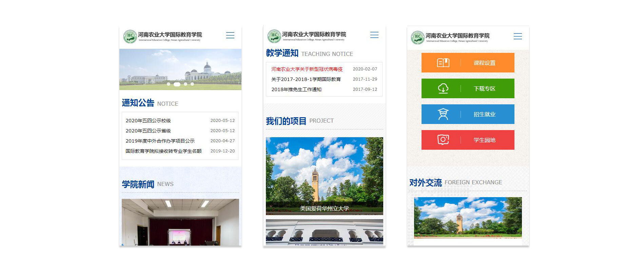Open notice 2019年度中外合作办学项目公示
The width and height of the screenshot is (644, 271).
click(x=160, y=141)
